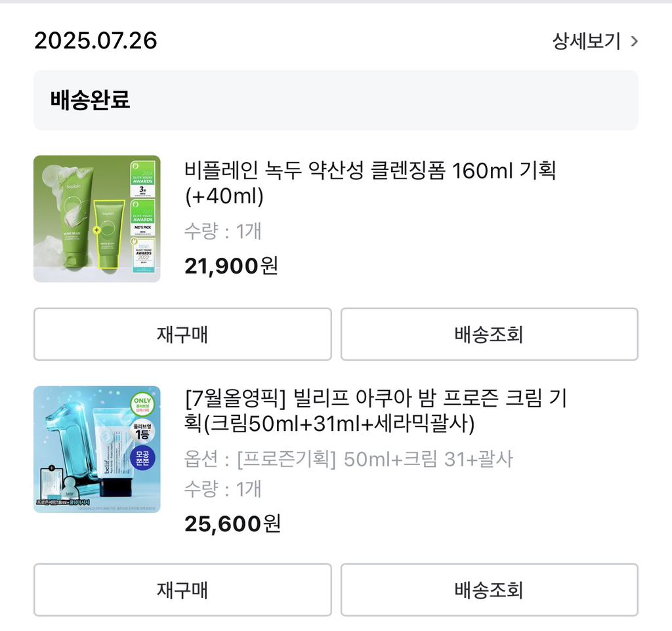Click the 빌리프 아쿠아 밤 프로즌 크림 title
The height and width of the screenshot is (631, 672).
376,411
